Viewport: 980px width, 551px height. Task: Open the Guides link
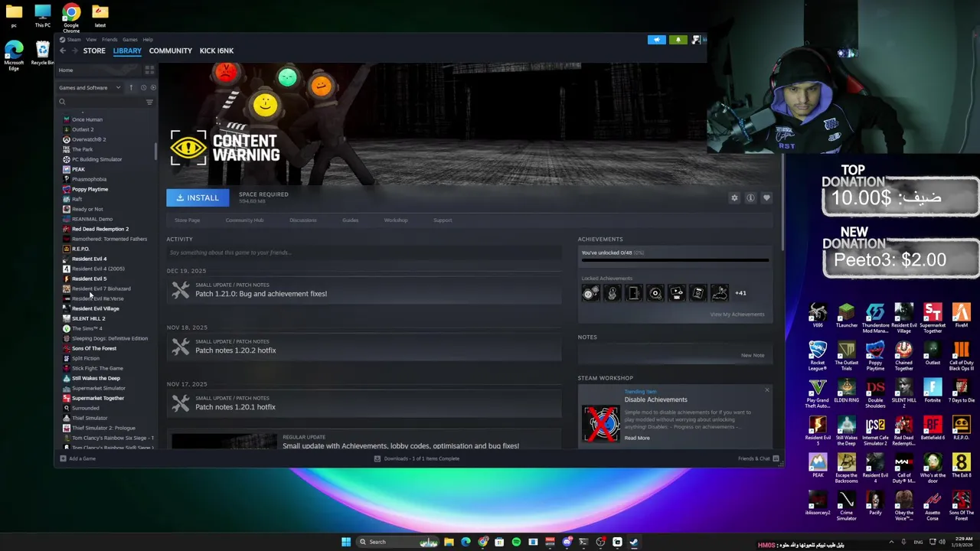coord(350,220)
